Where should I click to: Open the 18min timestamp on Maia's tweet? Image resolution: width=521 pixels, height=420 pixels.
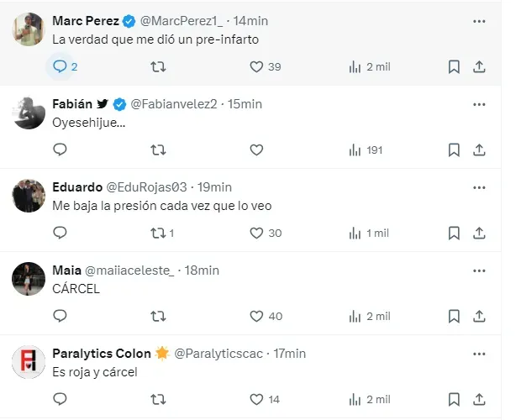coord(201,270)
